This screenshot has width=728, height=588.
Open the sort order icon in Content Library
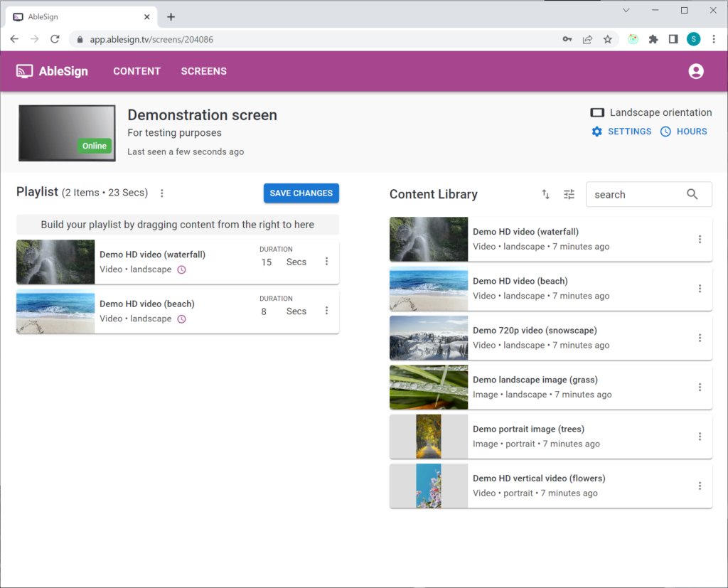[545, 194]
